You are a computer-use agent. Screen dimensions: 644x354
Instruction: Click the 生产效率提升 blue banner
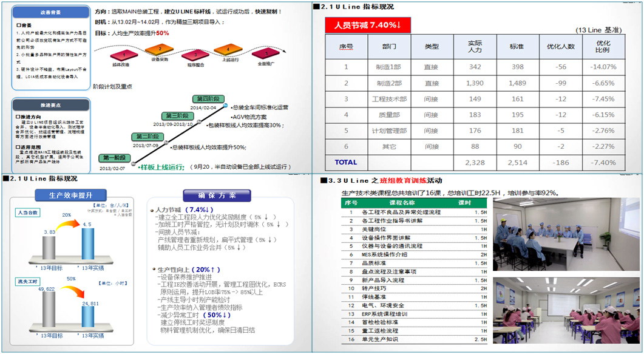[70, 196]
